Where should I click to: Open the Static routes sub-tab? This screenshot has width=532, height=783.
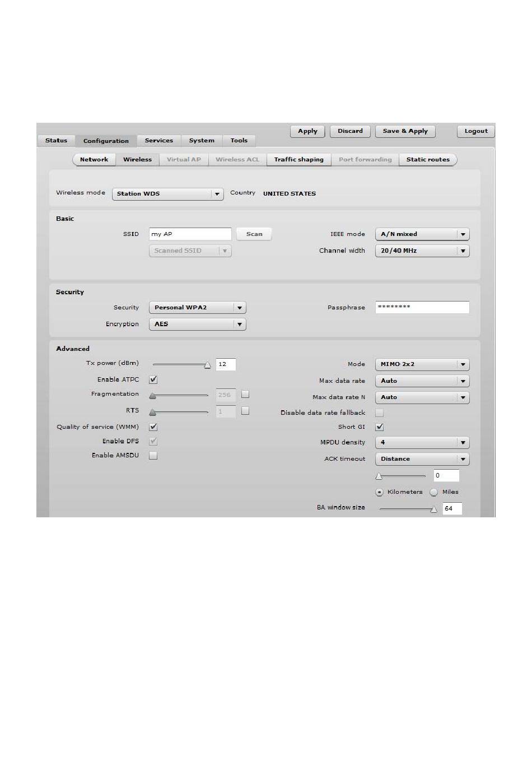428,160
